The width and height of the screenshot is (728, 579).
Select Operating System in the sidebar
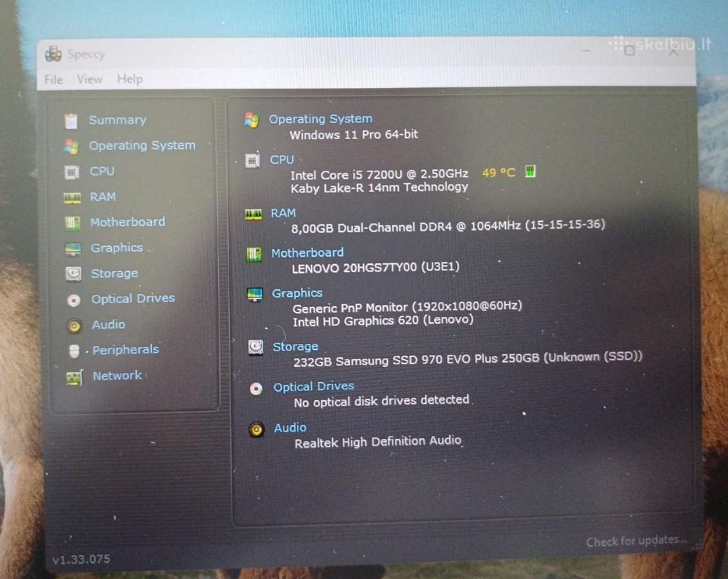[142, 145]
